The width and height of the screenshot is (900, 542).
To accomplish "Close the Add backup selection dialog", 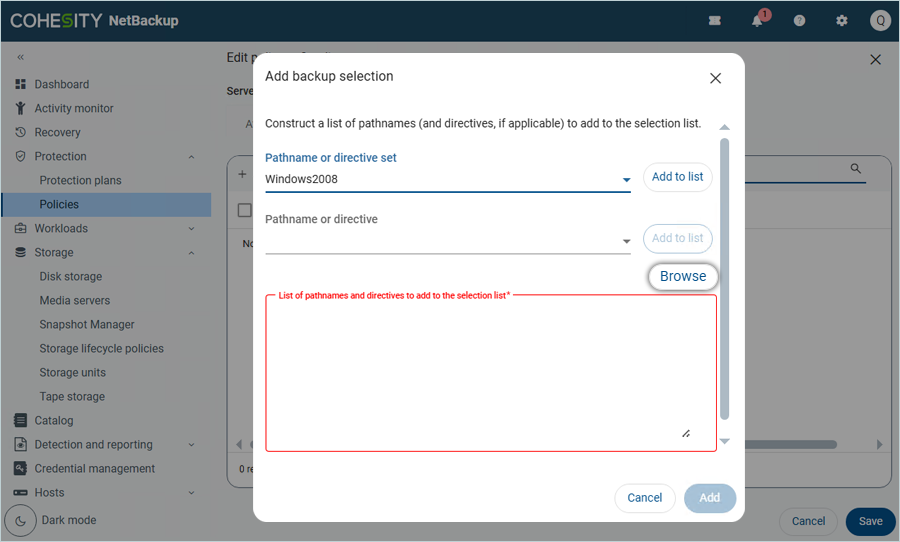I will [x=715, y=78].
